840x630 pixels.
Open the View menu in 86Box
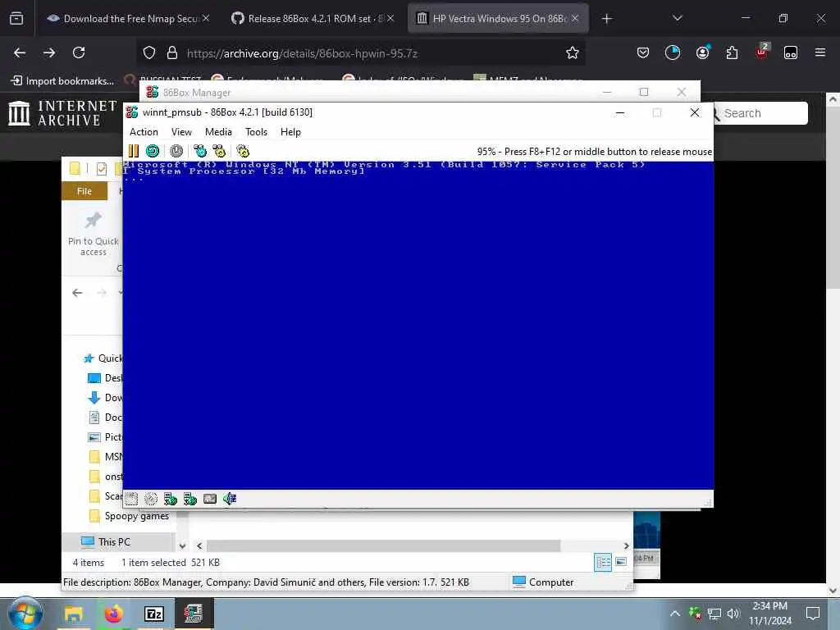[181, 132]
